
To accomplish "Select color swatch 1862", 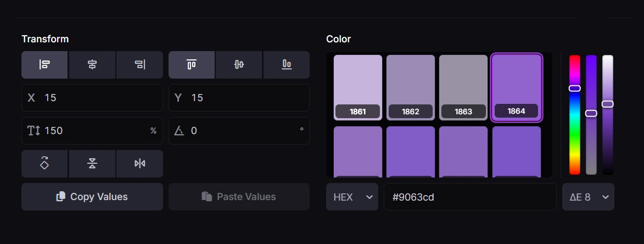I will coord(410,87).
